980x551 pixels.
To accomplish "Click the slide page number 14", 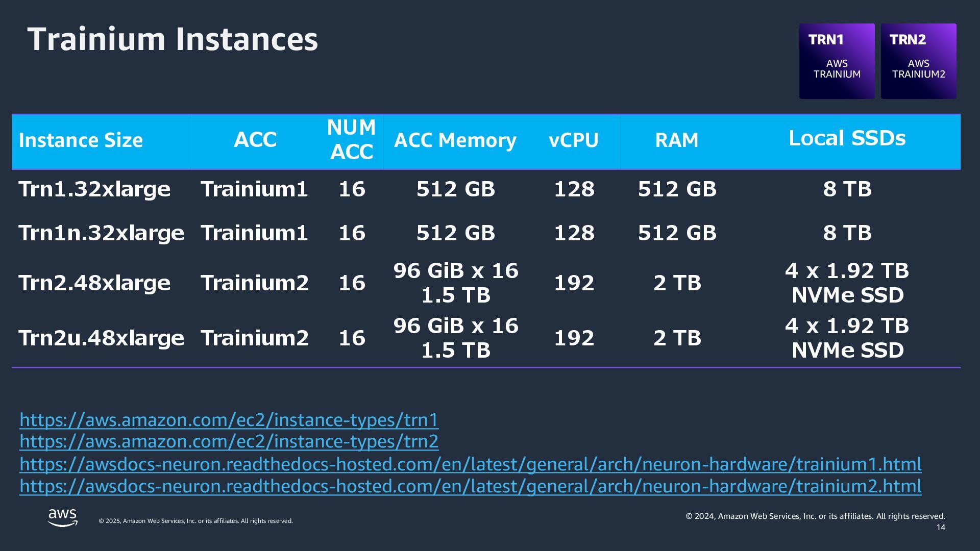I will coord(941,528).
